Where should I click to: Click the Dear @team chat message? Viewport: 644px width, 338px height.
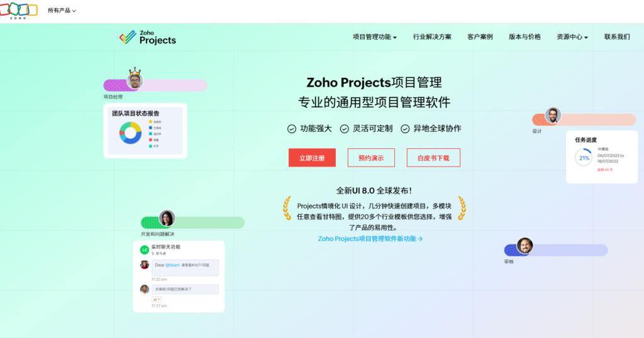coord(185,268)
